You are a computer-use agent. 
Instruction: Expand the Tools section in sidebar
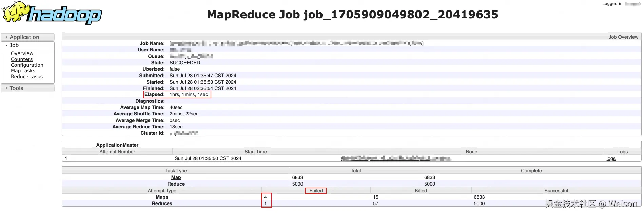(x=27, y=88)
